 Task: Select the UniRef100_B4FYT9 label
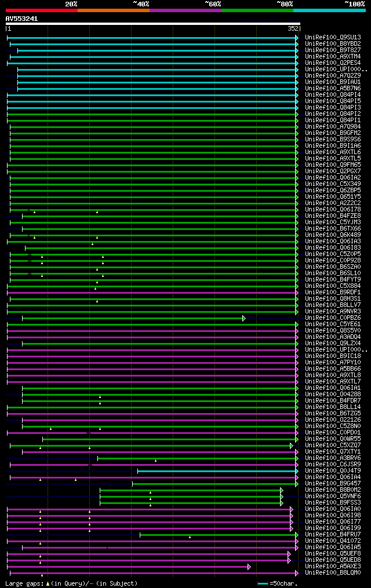[x=333, y=280]
